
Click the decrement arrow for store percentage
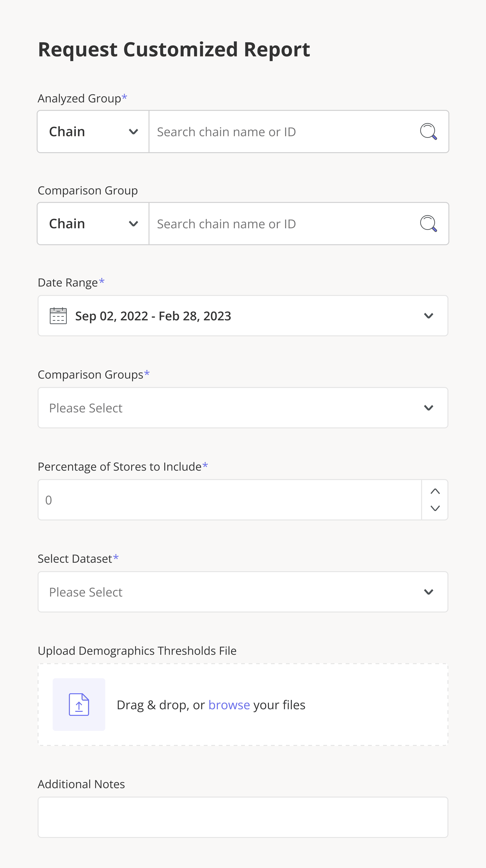click(435, 509)
